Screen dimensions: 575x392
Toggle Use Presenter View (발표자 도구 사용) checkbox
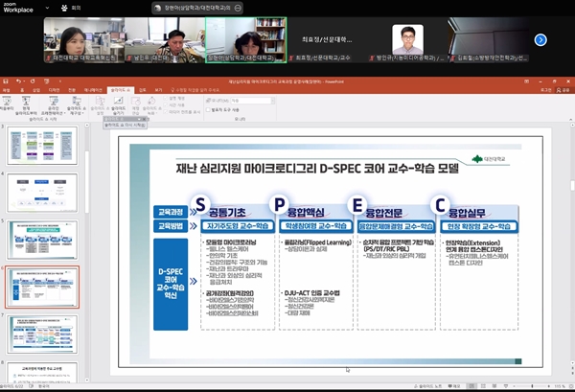(208, 109)
